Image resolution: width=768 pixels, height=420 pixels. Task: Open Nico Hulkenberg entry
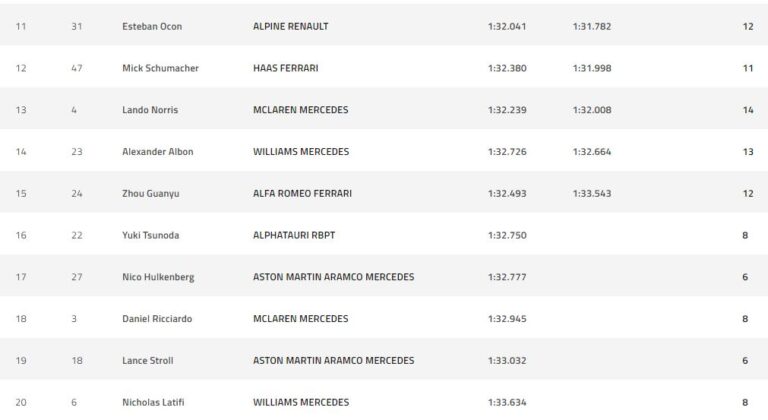tap(158, 277)
